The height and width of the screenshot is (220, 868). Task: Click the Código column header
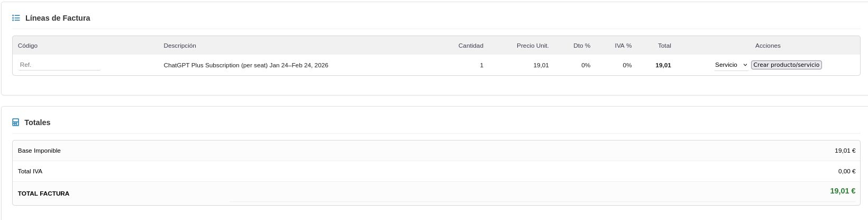(x=28, y=46)
